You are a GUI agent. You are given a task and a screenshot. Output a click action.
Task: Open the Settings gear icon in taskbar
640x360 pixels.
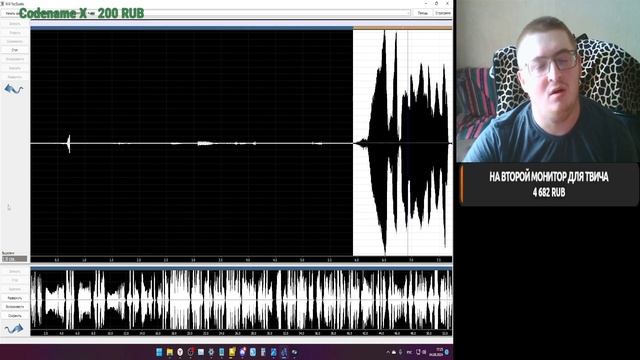tap(211, 352)
